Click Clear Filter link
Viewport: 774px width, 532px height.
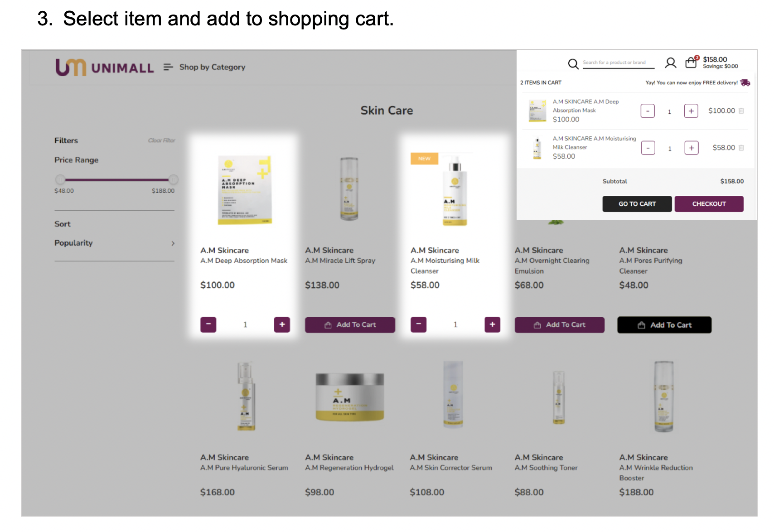[161, 140]
